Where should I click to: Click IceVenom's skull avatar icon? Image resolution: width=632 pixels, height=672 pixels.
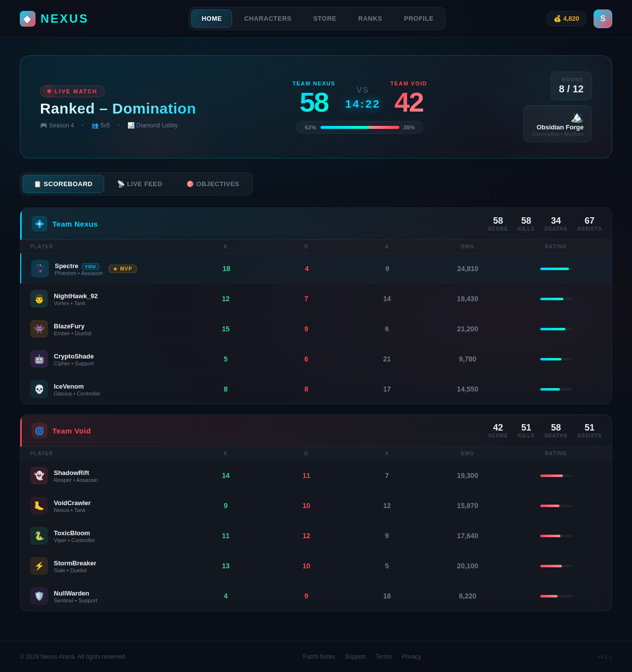[x=39, y=389]
